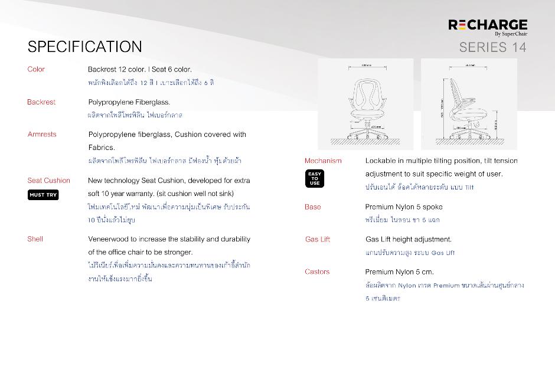Click the 'By SuperChair' tagline
Image resolution: width=555 pixels, height=392 pixels.
click(x=511, y=34)
